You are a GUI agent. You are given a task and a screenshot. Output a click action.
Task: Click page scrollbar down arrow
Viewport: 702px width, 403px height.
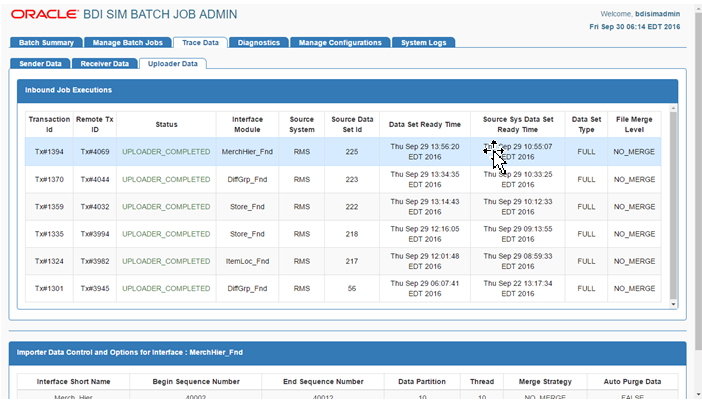[x=698, y=394]
